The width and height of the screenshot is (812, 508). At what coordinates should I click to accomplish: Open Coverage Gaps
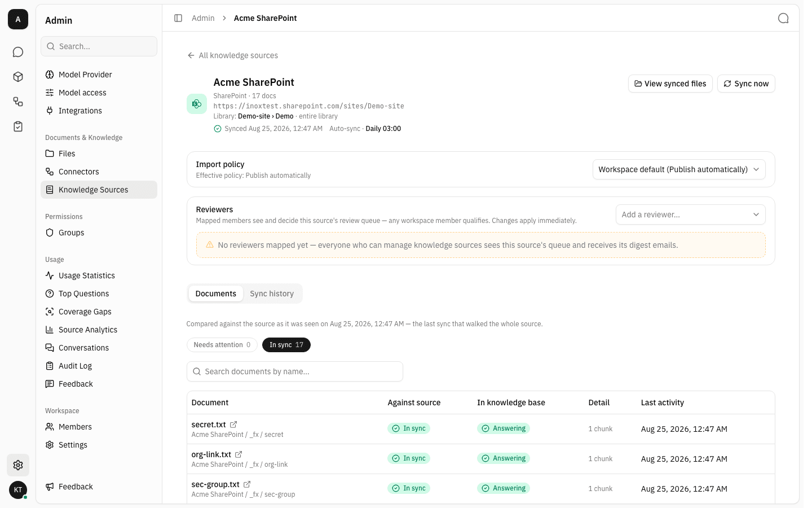[99, 312]
